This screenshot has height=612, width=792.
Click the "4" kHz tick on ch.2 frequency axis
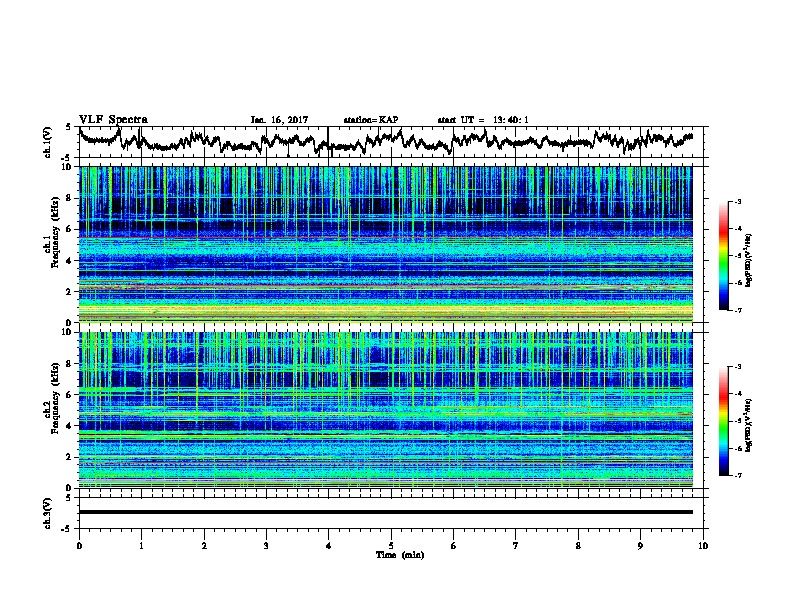[x=69, y=426]
